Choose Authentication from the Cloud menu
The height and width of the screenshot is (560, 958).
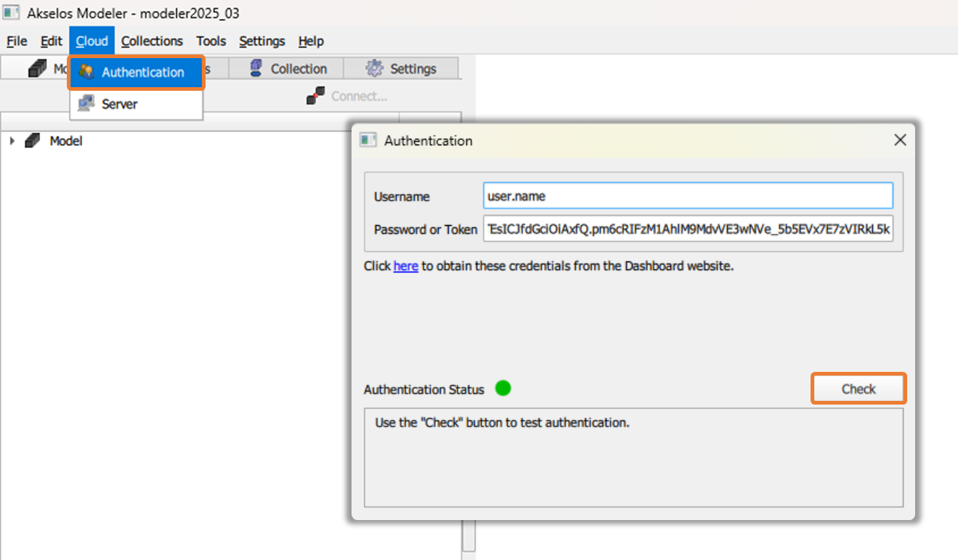(137, 73)
